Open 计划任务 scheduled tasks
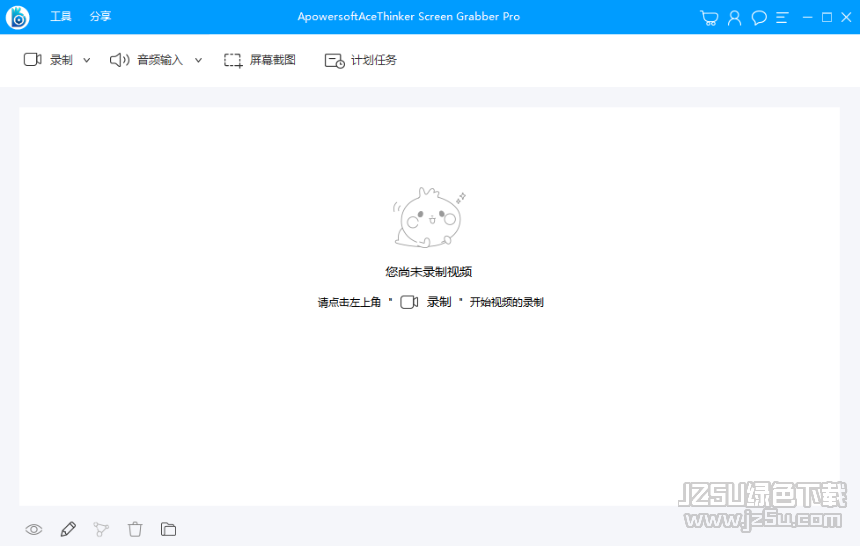860x546 pixels. [x=374, y=60]
